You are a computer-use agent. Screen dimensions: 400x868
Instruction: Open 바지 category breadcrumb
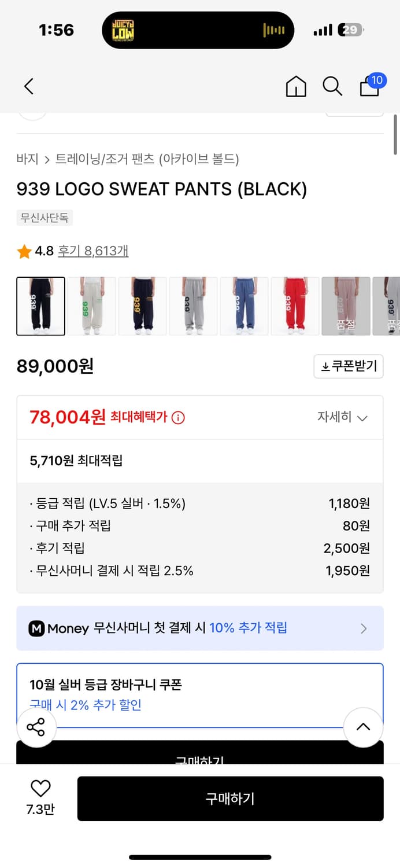click(27, 159)
